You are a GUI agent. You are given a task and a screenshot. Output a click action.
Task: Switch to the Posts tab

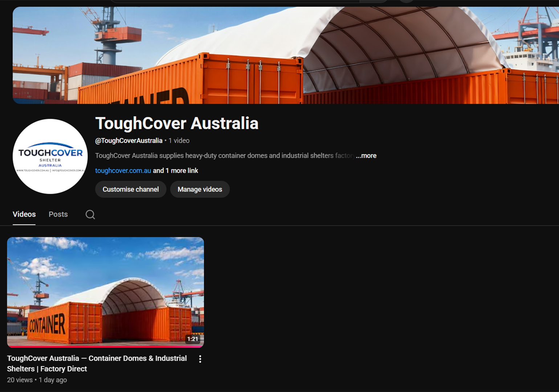[x=58, y=214]
